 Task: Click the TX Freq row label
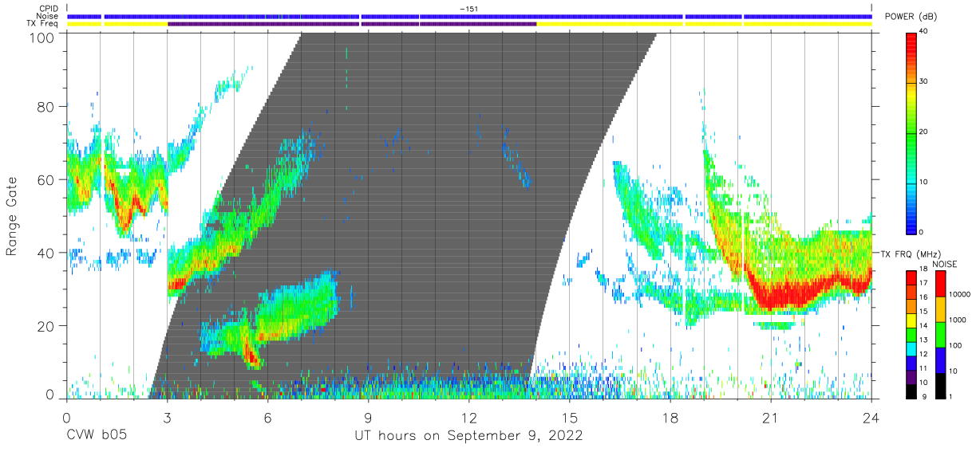coord(42,23)
